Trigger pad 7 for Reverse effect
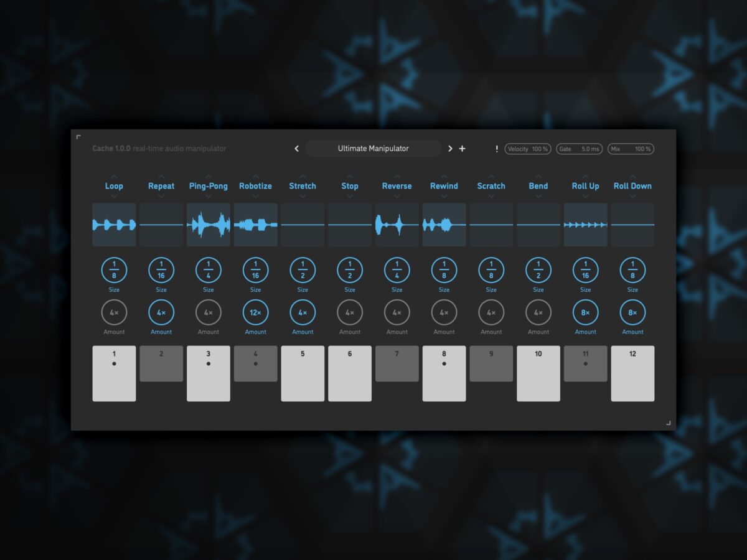Image resolution: width=747 pixels, height=560 pixels. coord(397,364)
